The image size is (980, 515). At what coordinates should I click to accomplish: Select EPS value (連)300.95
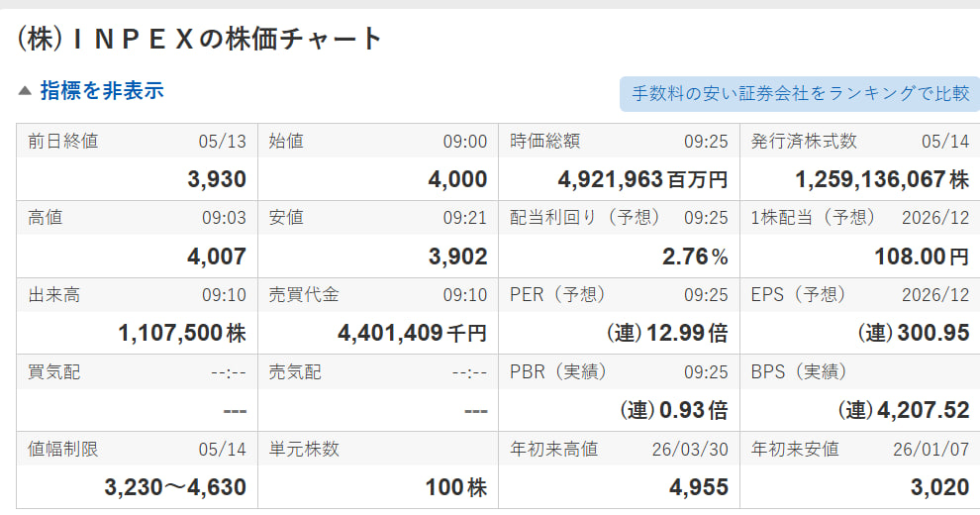pyautogui.click(x=913, y=333)
